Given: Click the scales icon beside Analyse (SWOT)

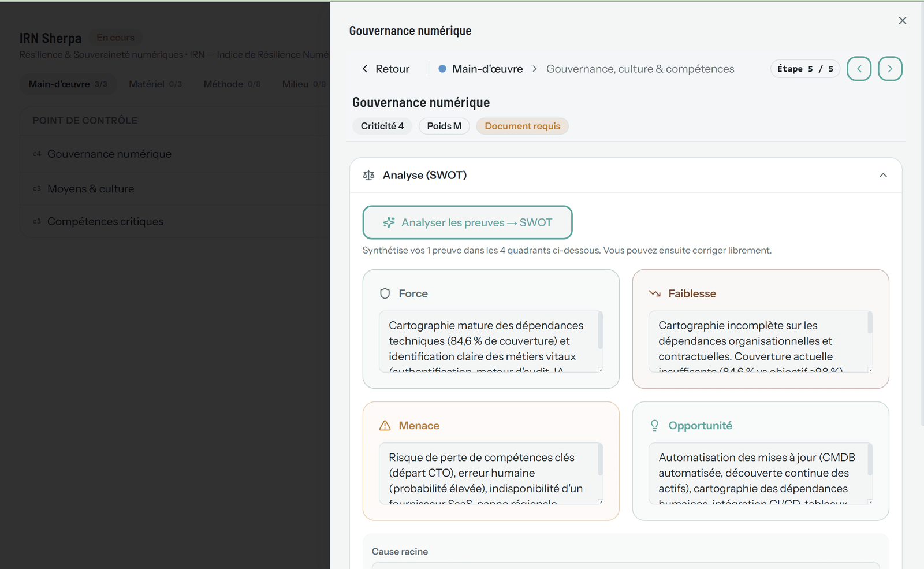Looking at the screenshot, I should tap(368, 175).
